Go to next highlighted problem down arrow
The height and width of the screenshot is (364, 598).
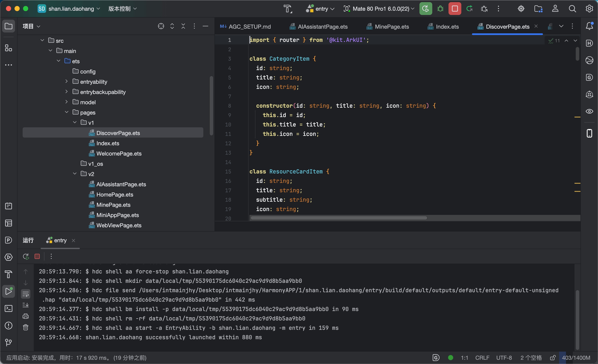(x=575, y=41)
